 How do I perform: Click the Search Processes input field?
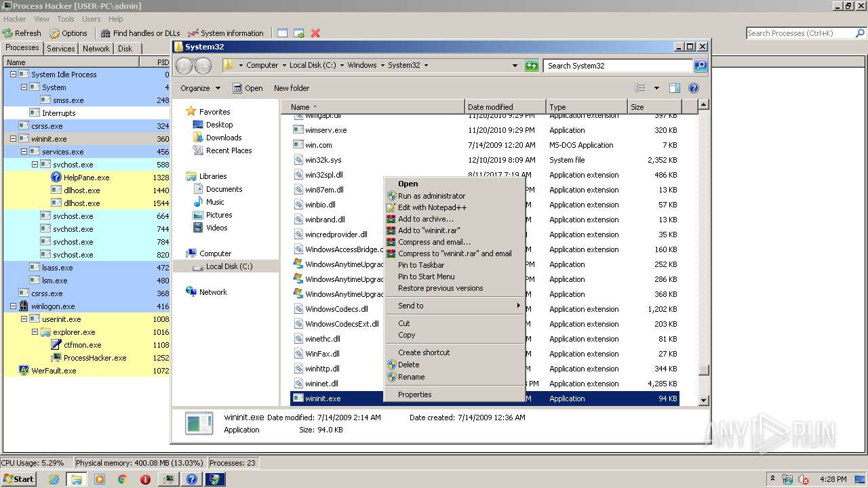pos(800,33)
